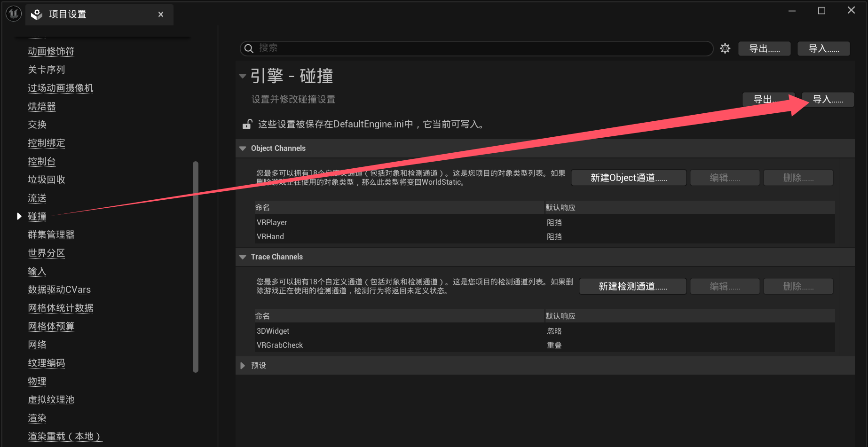This screenshot has height=447, width=868.
Task: Open 流送 settings category
Action: (x=37, y=198)
